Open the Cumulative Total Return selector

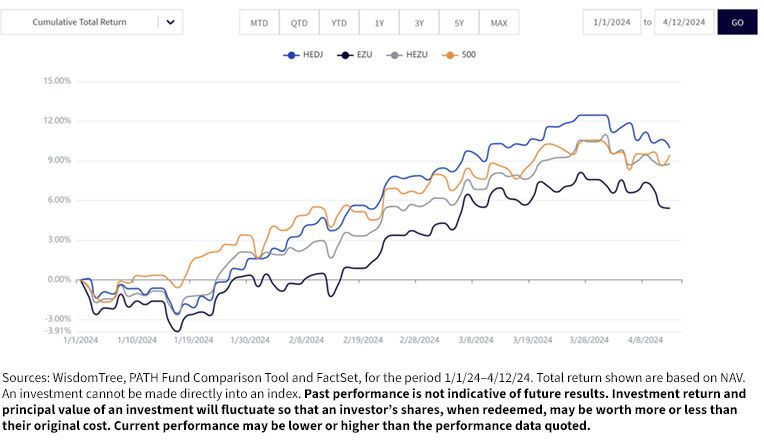pos(92,22)
